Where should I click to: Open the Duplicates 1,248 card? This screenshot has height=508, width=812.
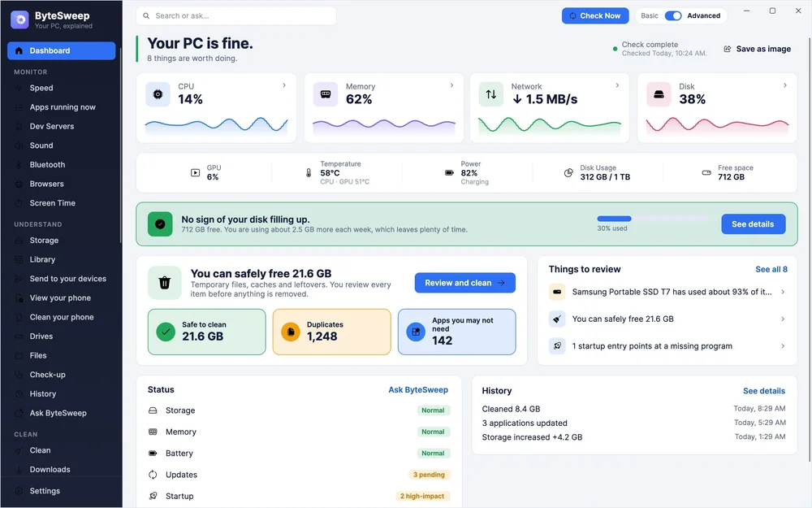pyautogui.click(x=331, y=332)
